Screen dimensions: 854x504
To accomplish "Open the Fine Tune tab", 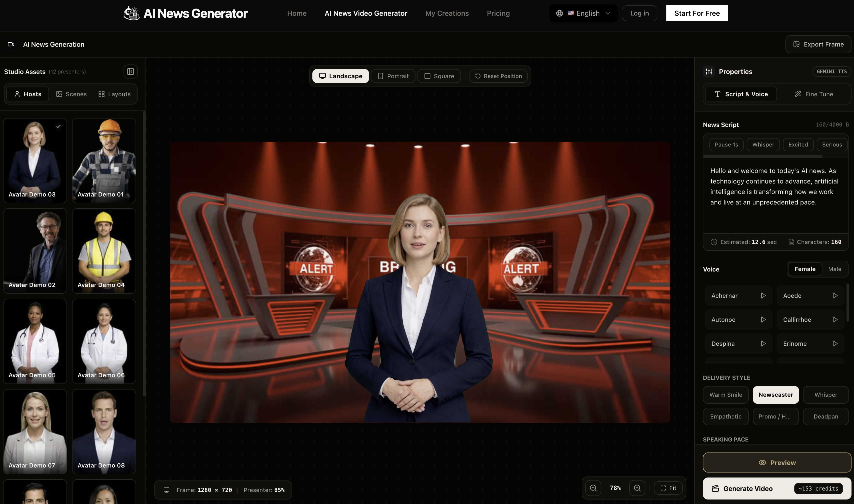I will 813,94.
